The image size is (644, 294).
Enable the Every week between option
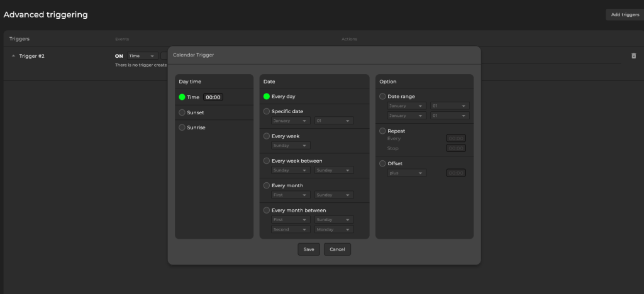tap(267, 161)
